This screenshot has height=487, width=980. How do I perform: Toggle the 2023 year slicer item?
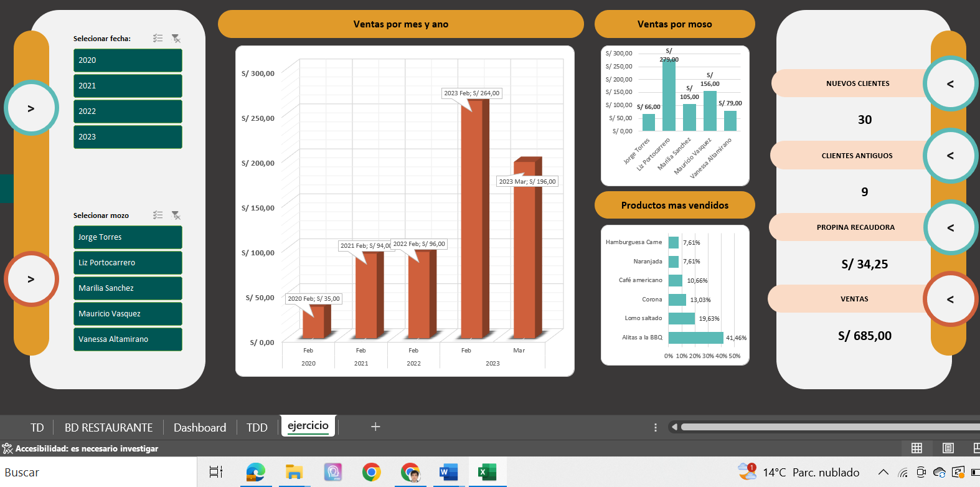tap(128, 137)
